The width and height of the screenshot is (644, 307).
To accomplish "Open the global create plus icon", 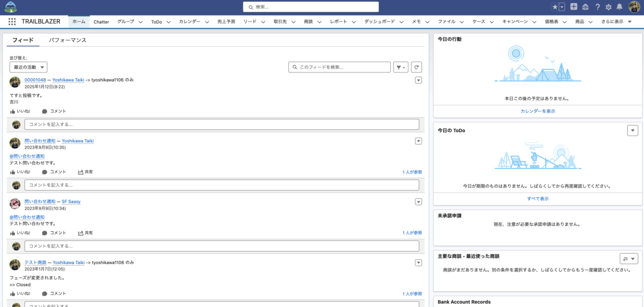I will point(574,7).
